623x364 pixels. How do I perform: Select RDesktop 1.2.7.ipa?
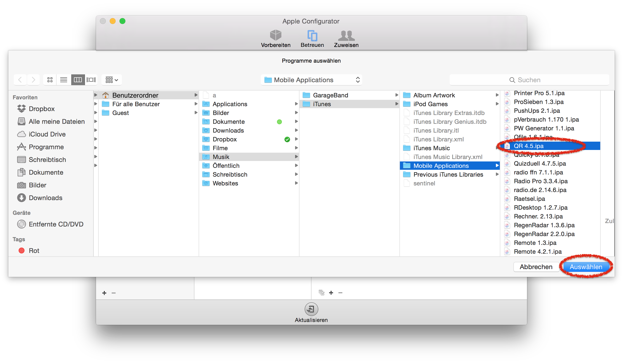click(x=551, y=207)
